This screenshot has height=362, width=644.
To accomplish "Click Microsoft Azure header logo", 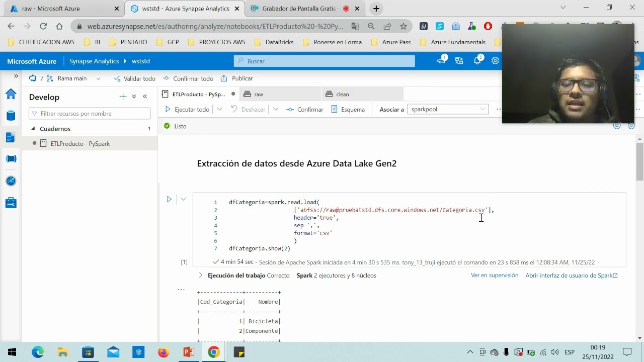I will click(x=32, y=61).
